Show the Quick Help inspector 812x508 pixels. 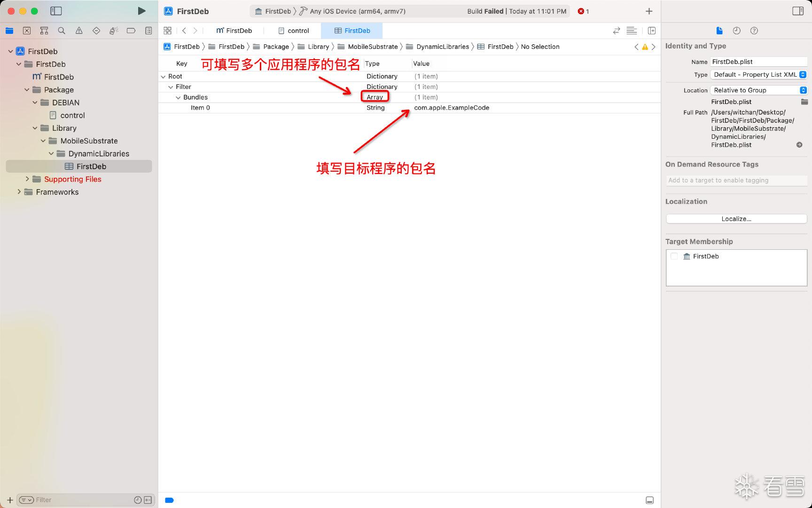pos(754,31)
